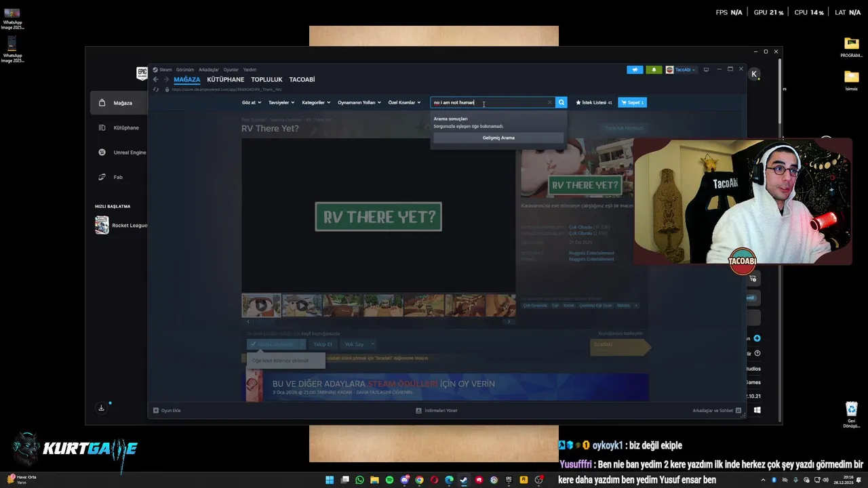
Task: Open the Arkadaşlar menu
Action: pyautogui.click(x=208, y=69)
